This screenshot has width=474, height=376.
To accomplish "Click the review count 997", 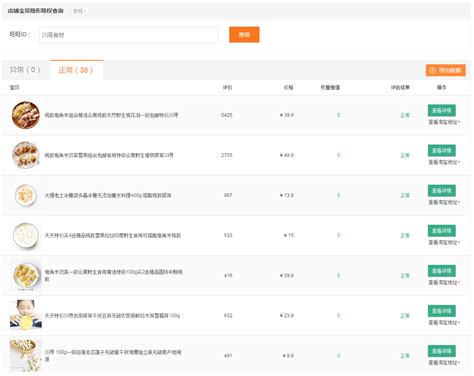I will click(x=228, y=195).
